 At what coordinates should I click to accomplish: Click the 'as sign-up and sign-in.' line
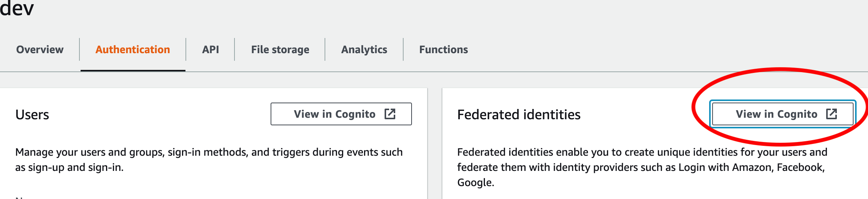pos(69,167)
